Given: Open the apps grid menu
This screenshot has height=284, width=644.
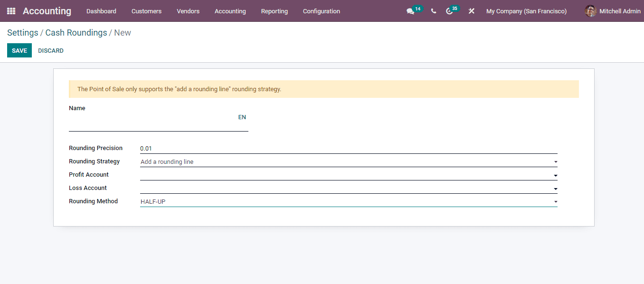Looking at the screenshot, I should (10, 11).
